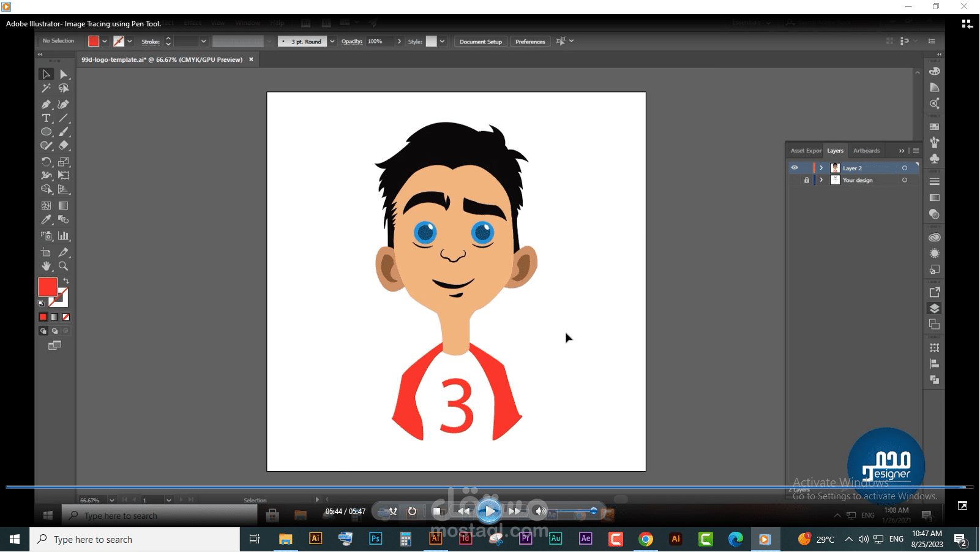Click target circle of Your design layer
The image size is (980, 552).
[x=905, y=180]
